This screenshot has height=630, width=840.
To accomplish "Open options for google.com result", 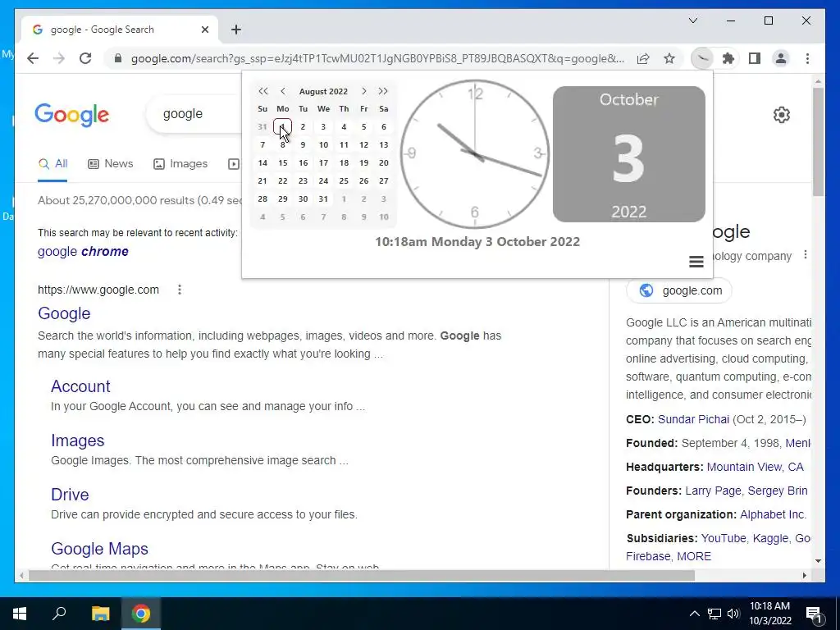I will click(x=180, y=290).
